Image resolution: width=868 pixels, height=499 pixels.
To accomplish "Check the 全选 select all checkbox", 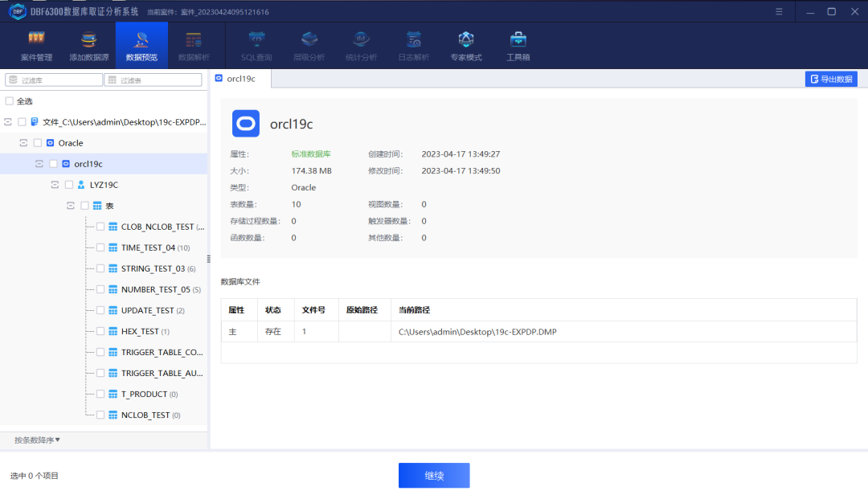I will 10,101.
